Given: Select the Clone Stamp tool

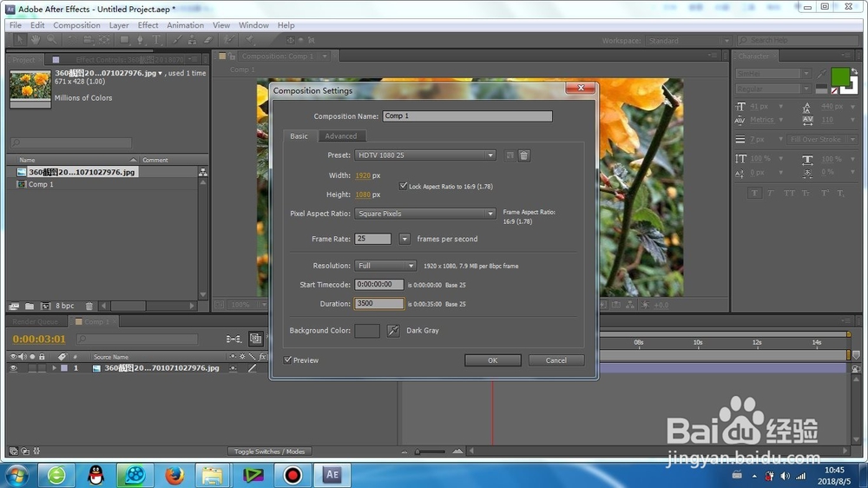Looking at the screenshot, I should (x=192, y=40).
